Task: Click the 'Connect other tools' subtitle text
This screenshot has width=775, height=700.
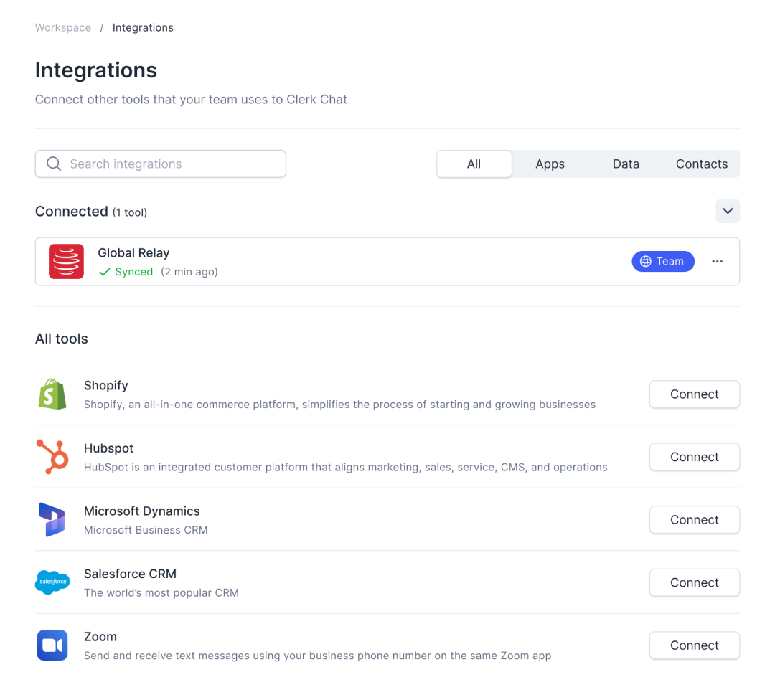Action: [x=191, y=99]
